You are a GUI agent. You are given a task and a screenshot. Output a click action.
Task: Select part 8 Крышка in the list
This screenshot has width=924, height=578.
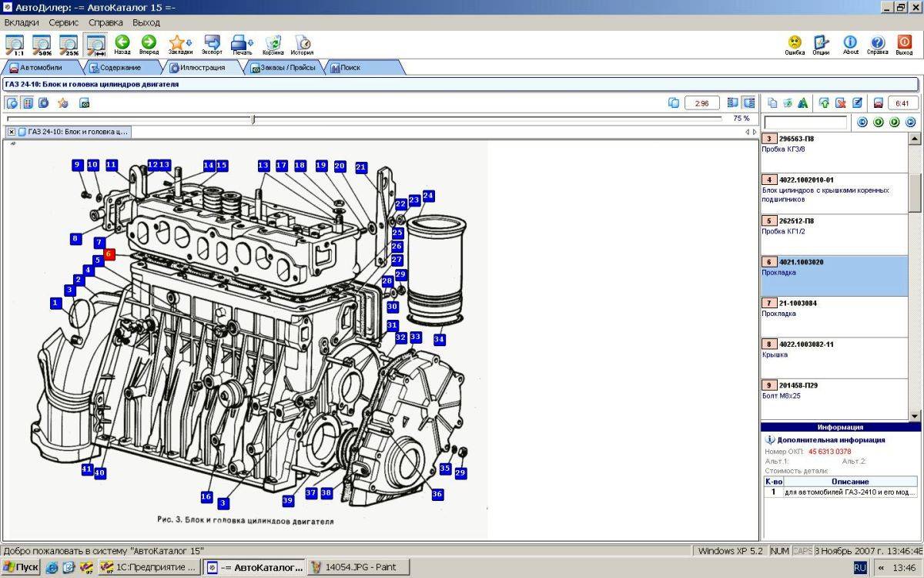(835, 357)
